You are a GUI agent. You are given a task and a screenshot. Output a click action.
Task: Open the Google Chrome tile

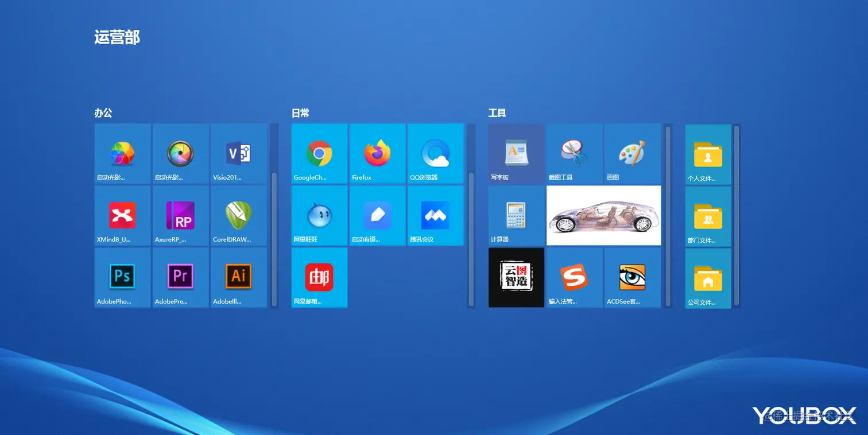click(320, 154)
